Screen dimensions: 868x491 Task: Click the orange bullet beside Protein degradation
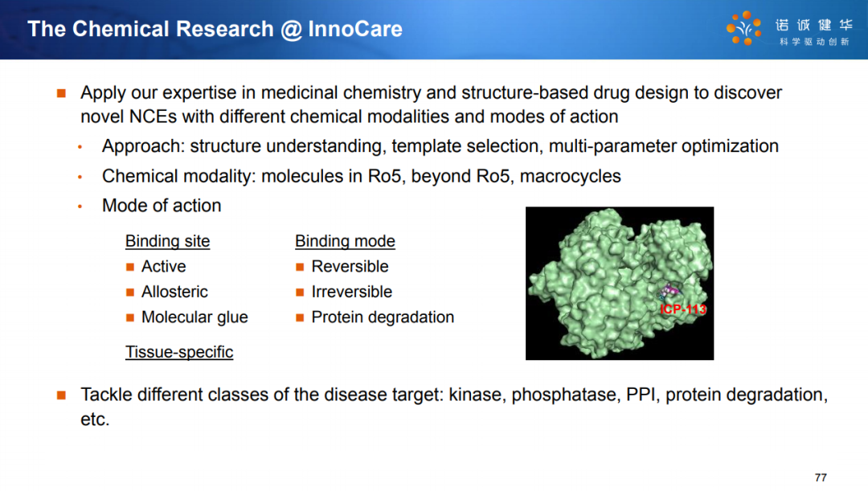[300, 317]
